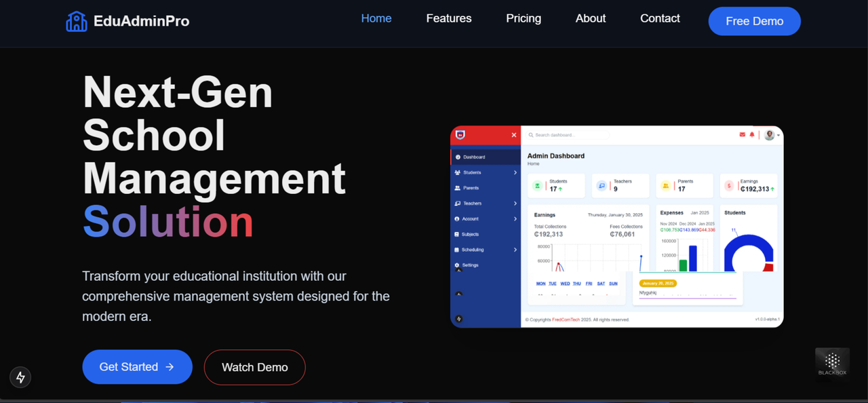This screenshot has width=868, height=403.
Task: Click the Total Collections value ₵192,313
Action: (x=548, y=234)
